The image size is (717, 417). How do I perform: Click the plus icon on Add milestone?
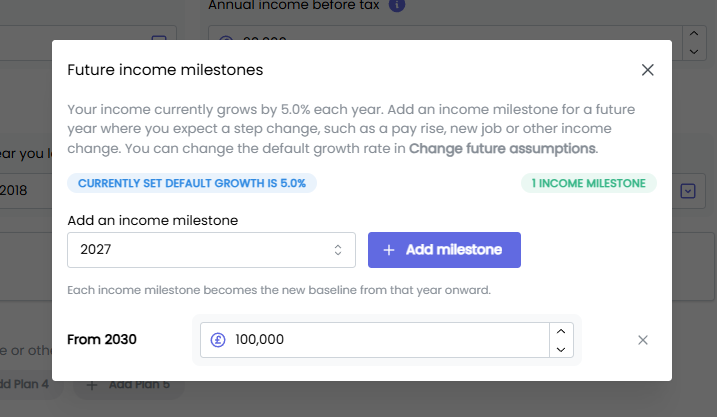point(389,250)
